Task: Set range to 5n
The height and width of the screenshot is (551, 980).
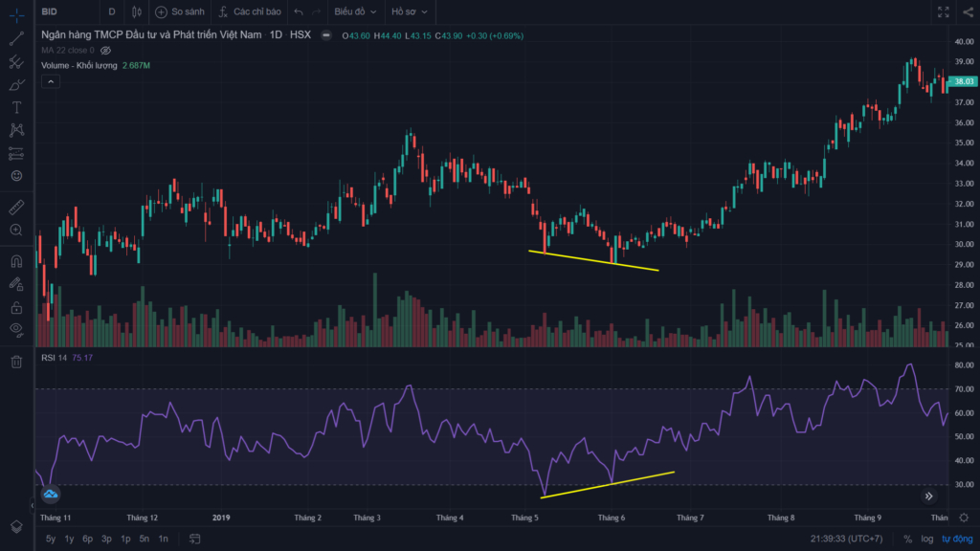Action: [145, 540]
